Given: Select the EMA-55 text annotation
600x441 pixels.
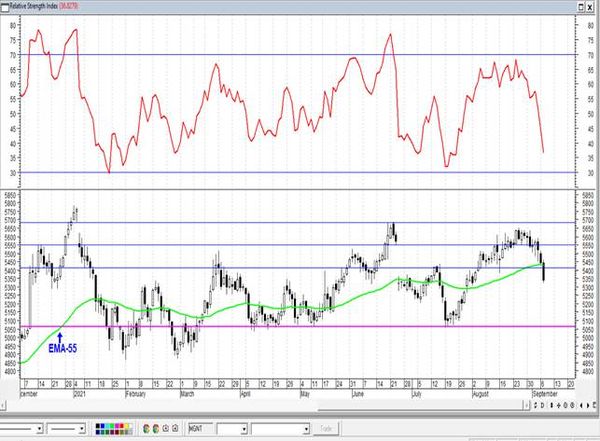Looking at the screenshot, I should (x=62, y=347).
